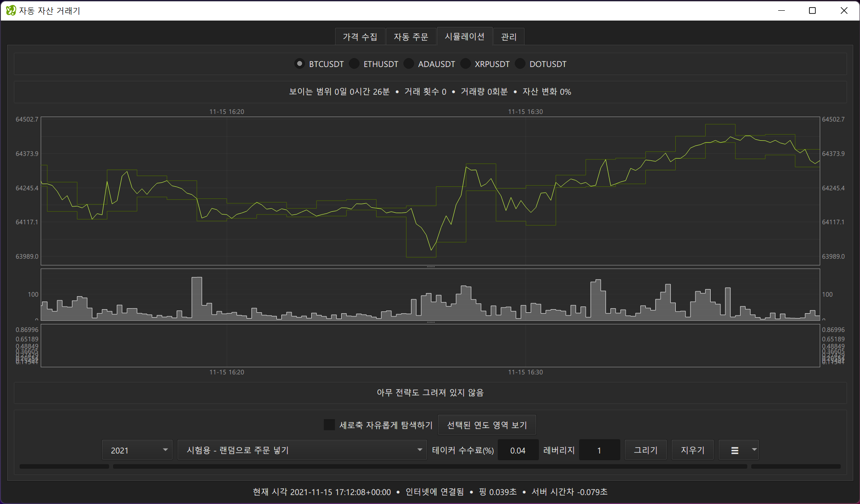Viewport: 860px width, 504px height.
Task: Switch to the 가격 수집 tab
Action: pyautogui.click(x=360, y=37)
